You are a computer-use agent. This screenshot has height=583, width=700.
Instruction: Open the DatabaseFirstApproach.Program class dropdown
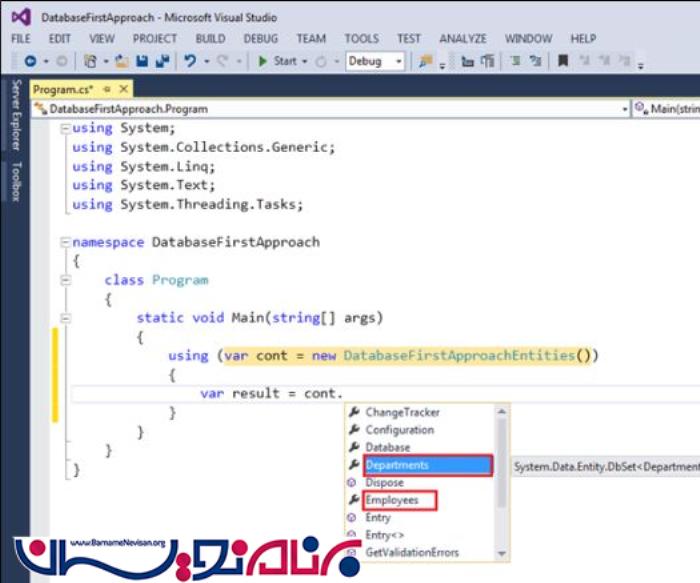pyautogui.click(x=625, y=109)
